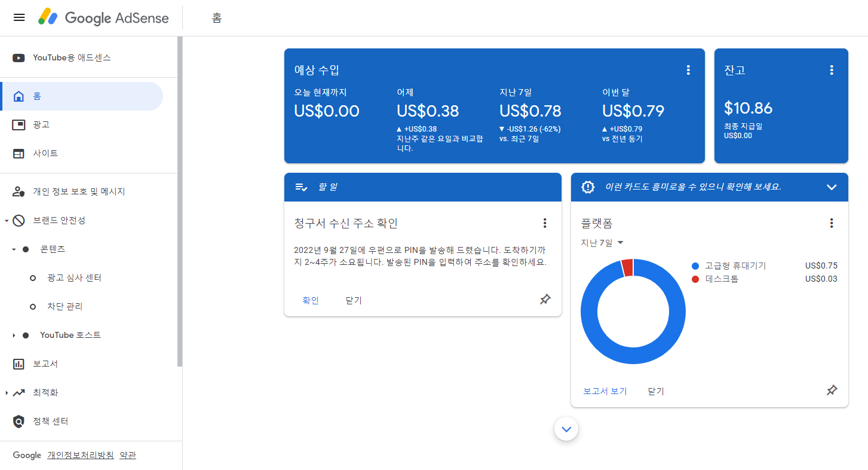868x470 pixels.
Task: Click the red donut chart segment
Action: (x=627, y=267)
